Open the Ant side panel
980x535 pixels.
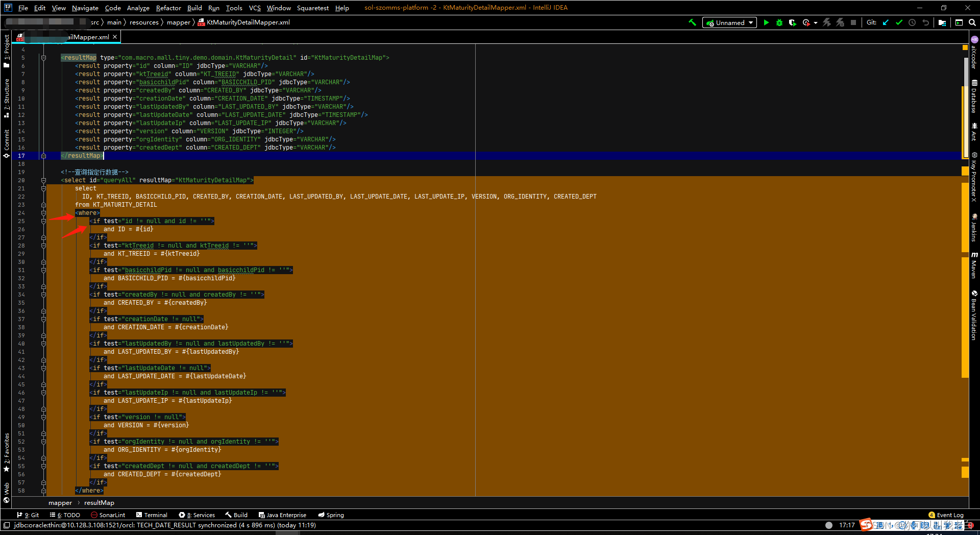click(974, 132)
